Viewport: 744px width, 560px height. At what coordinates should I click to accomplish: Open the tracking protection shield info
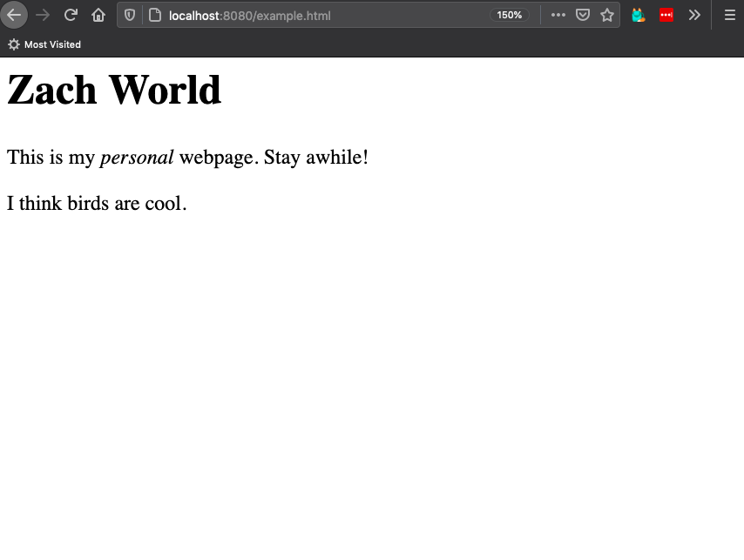coord(130,15)
